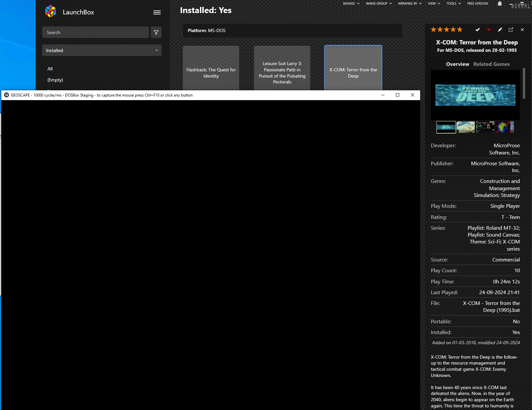
Task: Click the X-COM: Terror from the Deep title
Action: pos(477,42)
